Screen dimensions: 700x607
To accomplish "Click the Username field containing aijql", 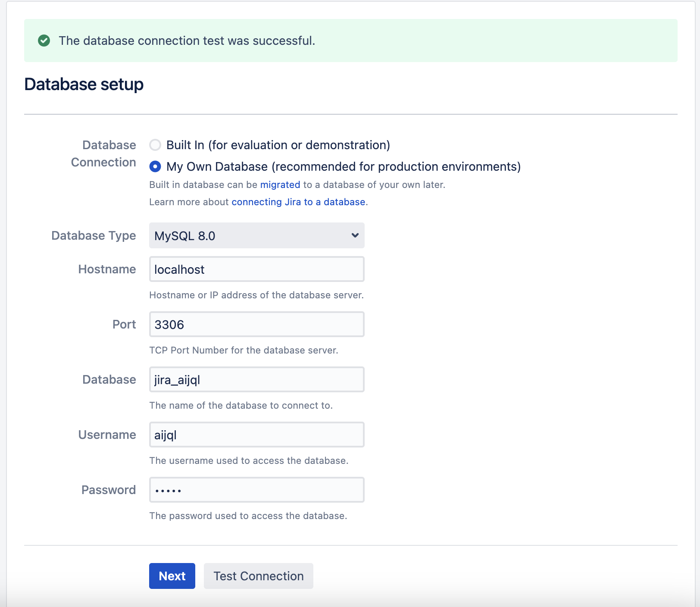I will [257, 435].
